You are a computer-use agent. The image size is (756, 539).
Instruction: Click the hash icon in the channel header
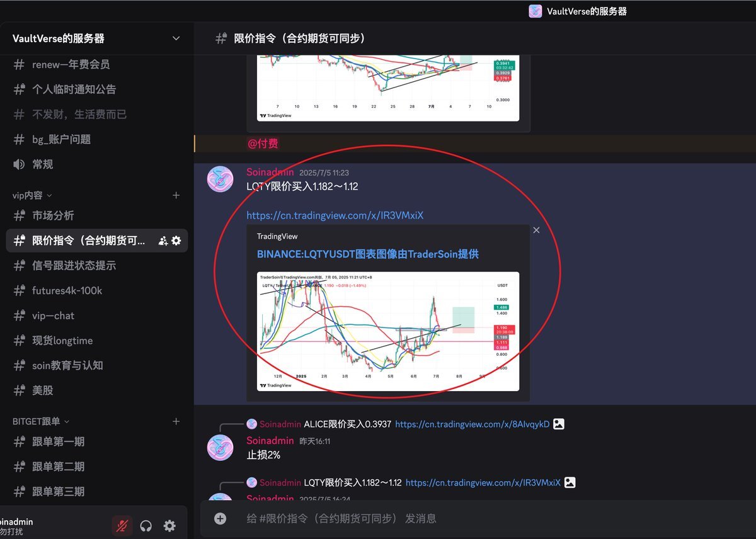click(x=220, y=38)
